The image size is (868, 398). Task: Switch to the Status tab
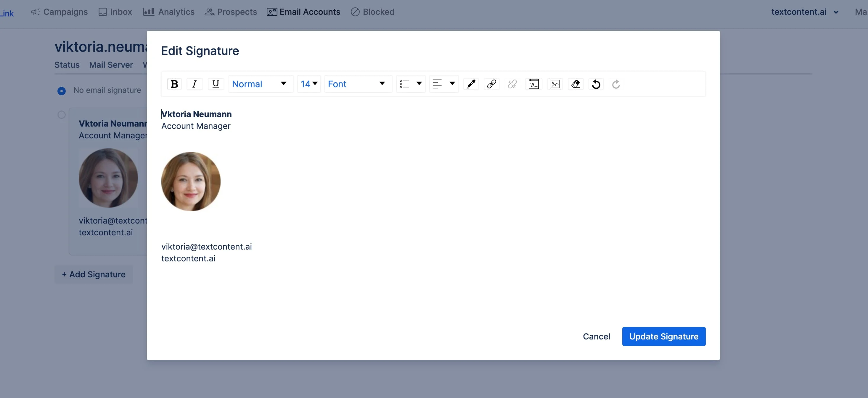(x=67, y=64)
